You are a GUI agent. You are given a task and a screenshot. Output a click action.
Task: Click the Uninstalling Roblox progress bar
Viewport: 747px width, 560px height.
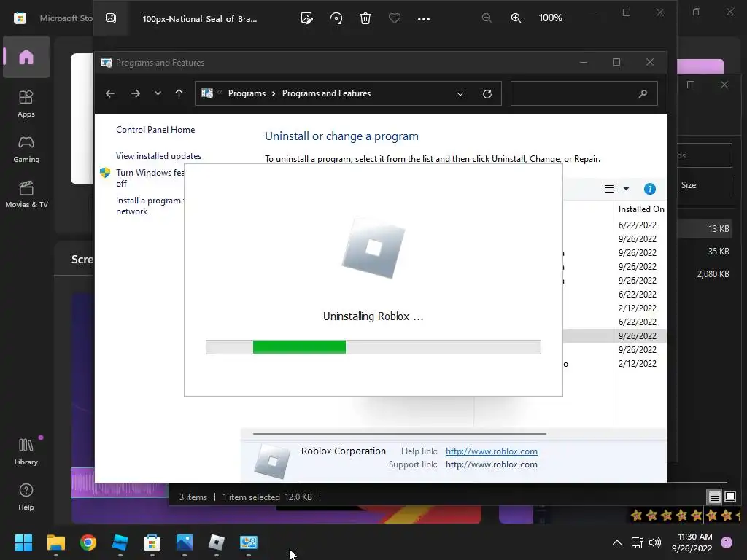click(373, 347)
